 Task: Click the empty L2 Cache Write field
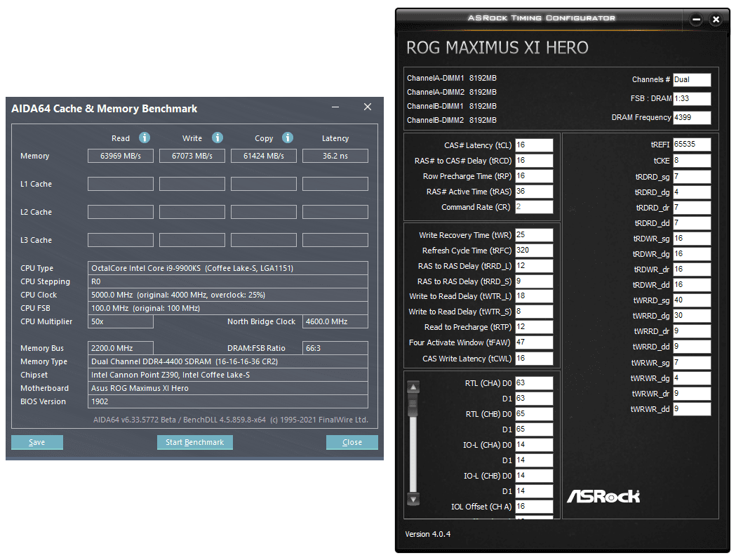point(192,212)
